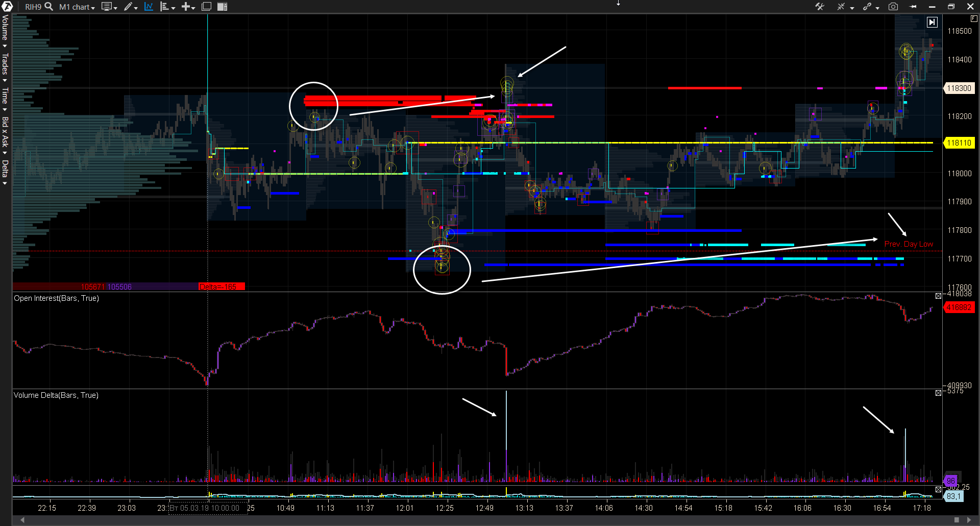Click the 105506 volume value

[119, 287]
